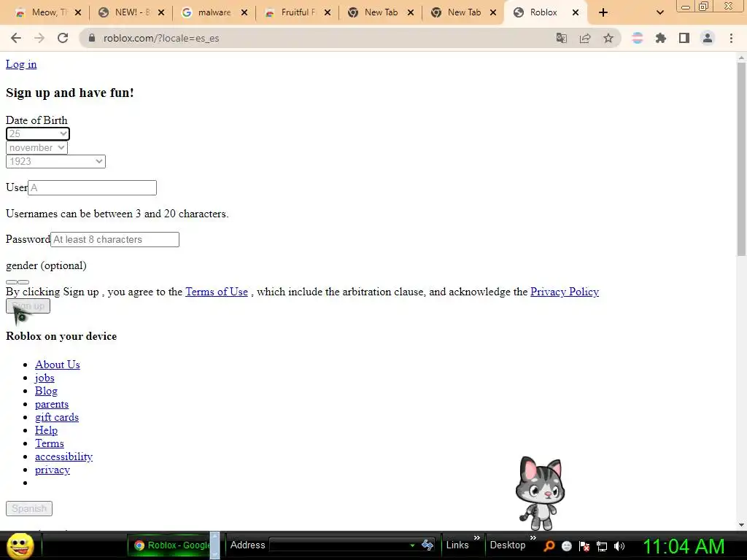Open the About Us link
Screen dimensions: 747x560
(x=57, y=365)
